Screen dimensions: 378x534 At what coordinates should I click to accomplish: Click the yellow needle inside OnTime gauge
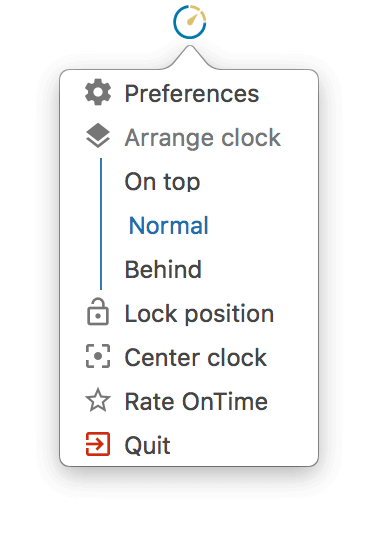(x=191, y=19)
